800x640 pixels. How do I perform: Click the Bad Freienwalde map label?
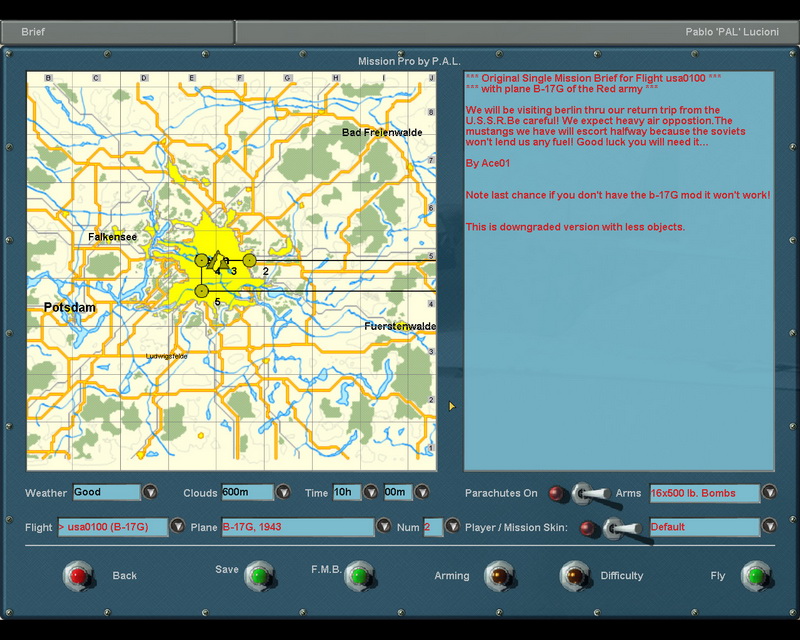point(382,132)
